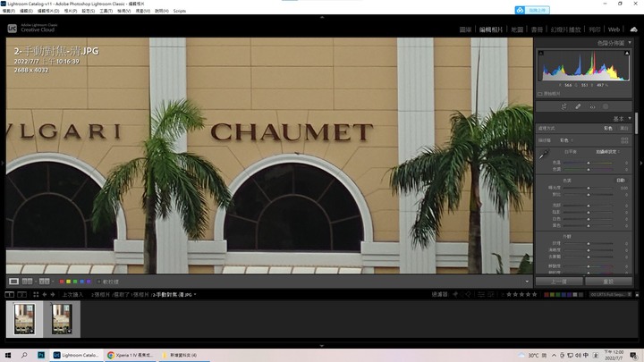Screen dimensions: 644x362
Task: Select color treatment option
Action: click(x=608, y=129)
